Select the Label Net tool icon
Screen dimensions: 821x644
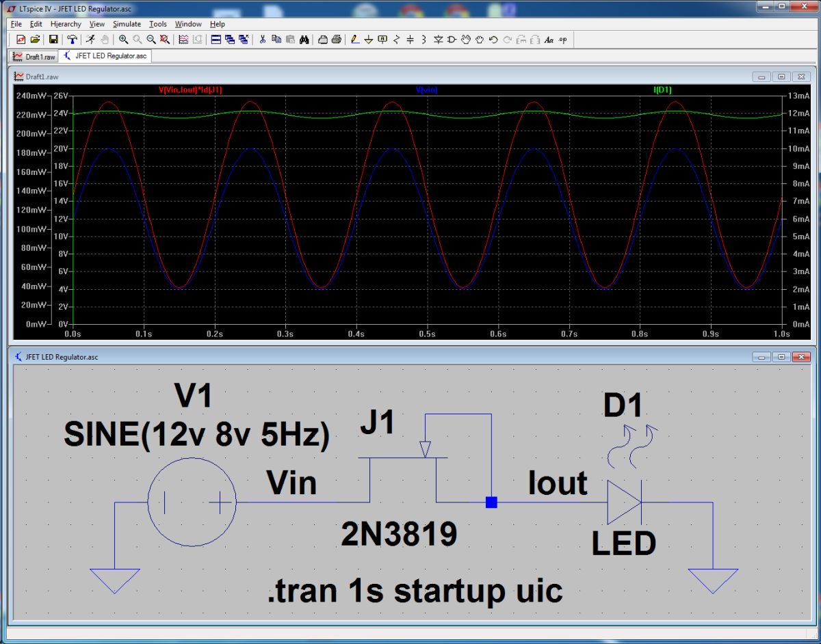382,40
